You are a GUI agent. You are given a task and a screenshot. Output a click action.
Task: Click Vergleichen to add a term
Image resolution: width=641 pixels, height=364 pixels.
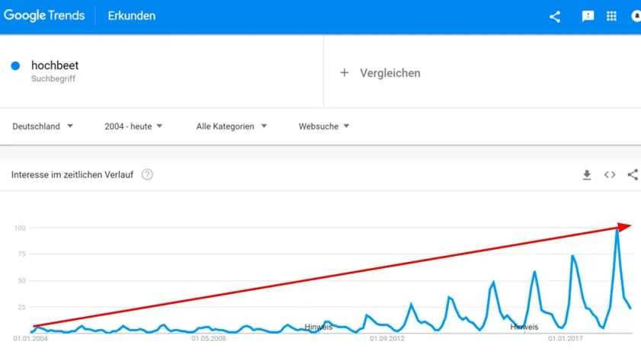pos(390,72)
